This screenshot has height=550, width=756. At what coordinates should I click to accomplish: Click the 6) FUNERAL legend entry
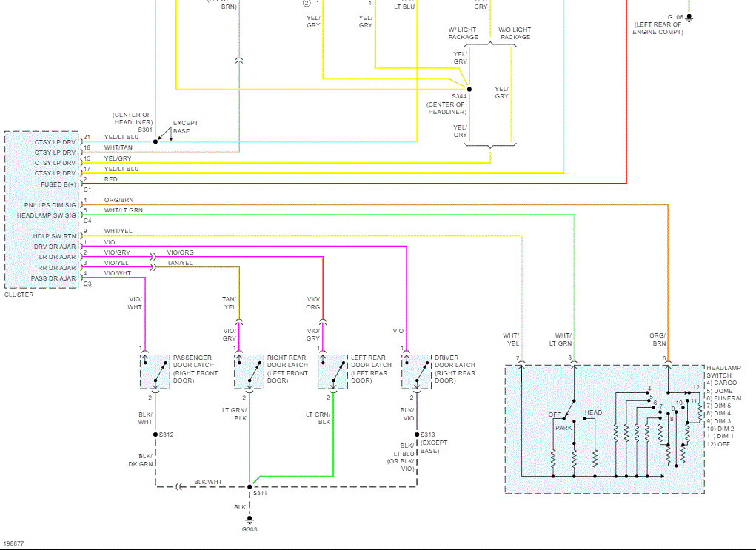point(725,398)
